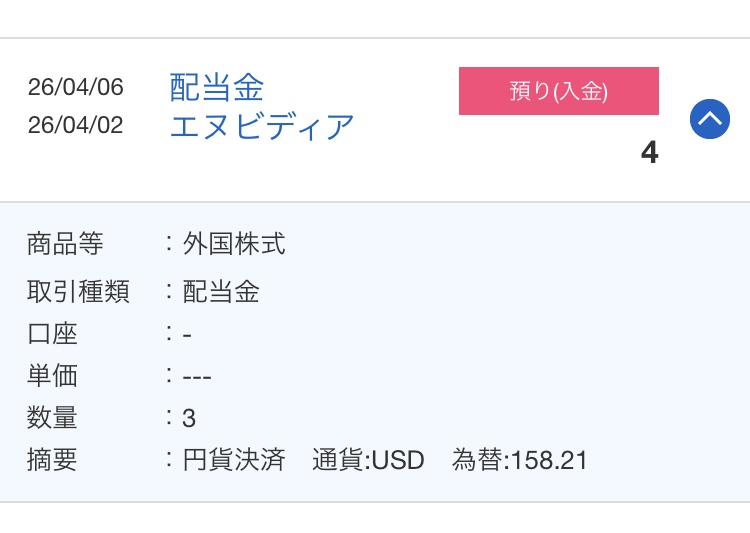Click the 単価 field label
Image resolution: width=750 pixels, height=533 pixels.
point(52,376)
